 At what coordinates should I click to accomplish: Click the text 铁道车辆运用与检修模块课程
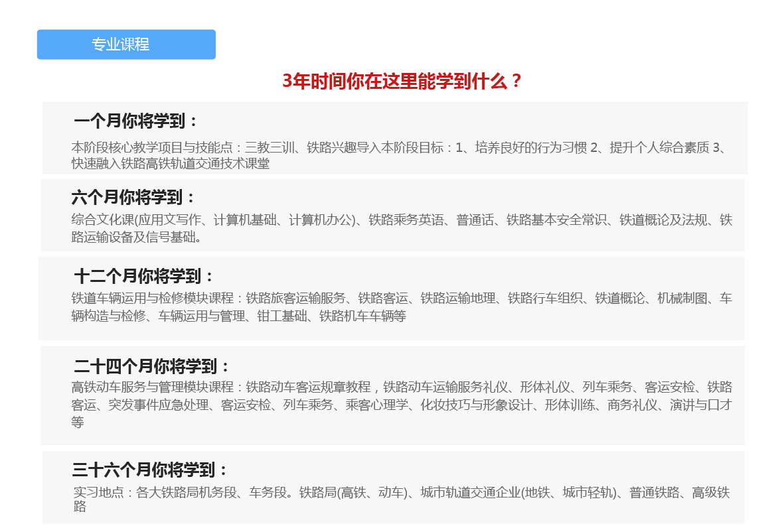point(153,299)
